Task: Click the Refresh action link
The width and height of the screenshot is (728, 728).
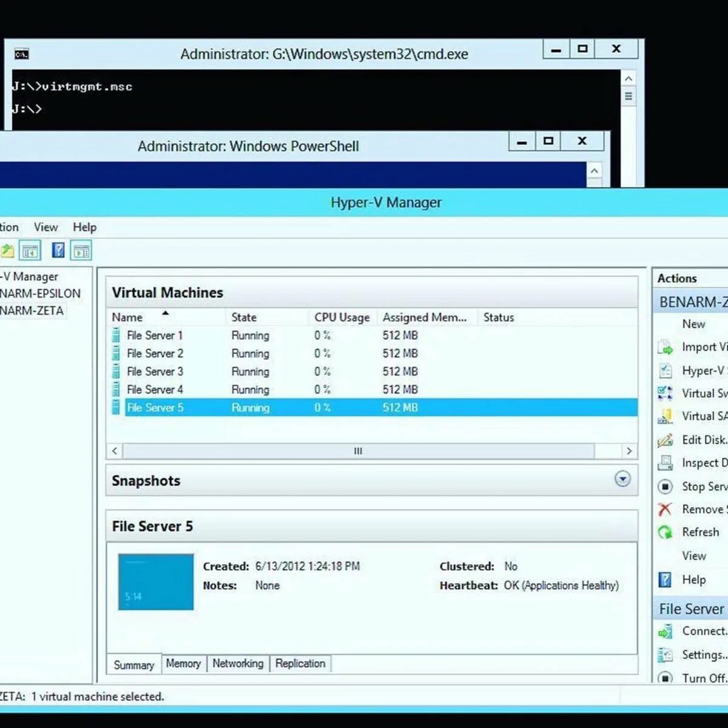Action: 701,532
